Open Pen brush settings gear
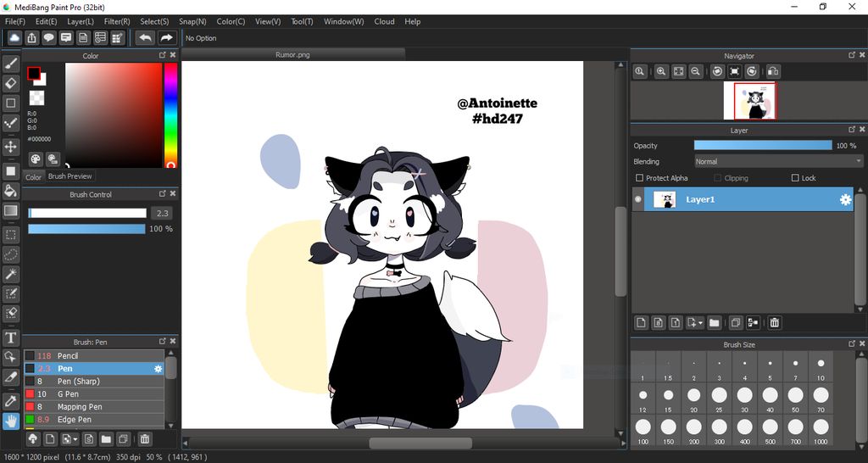Image resolution: width=868 pixels, height=463 pixels. pos(159,369)
